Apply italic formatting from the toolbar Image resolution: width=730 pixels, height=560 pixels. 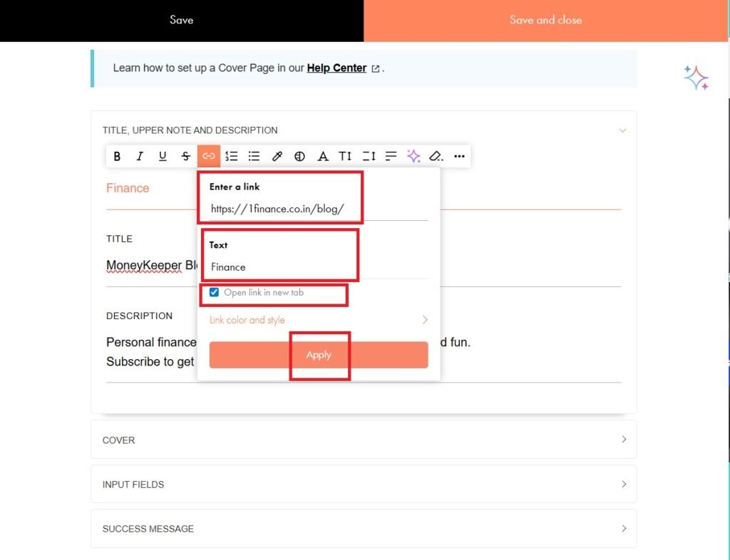click(140, 156)
